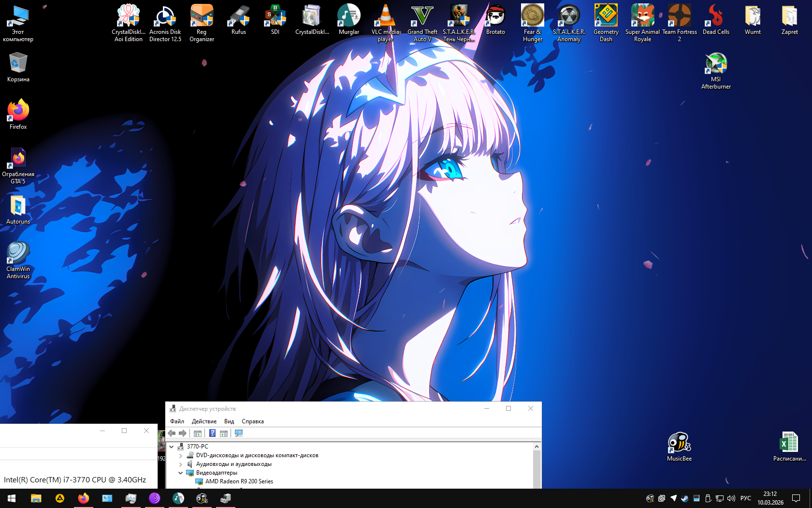Click the Forward arrow in Device Manager toolbar
The image size is (812, 508).
point(182,433)
